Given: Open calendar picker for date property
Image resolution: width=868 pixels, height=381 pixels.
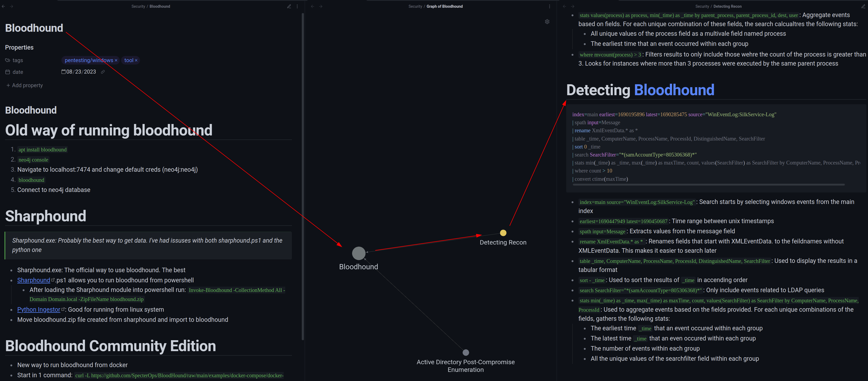Looking at the screenshot, I should [63, 71].
